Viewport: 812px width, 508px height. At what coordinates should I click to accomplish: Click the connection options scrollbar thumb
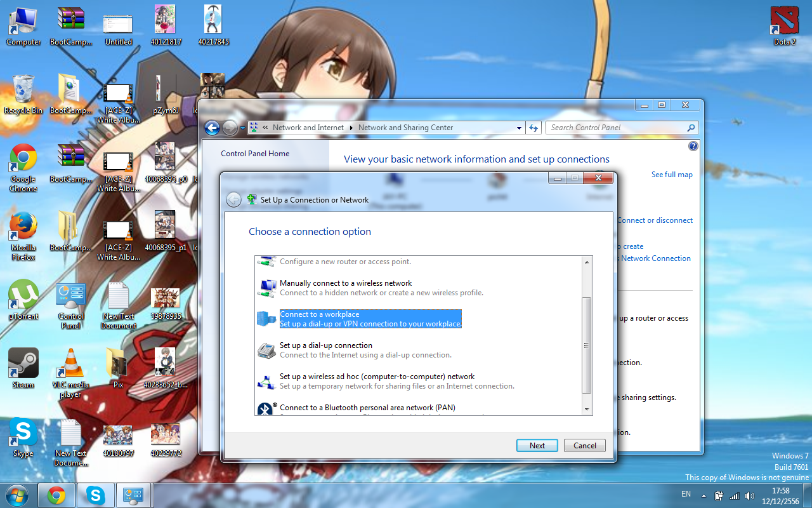pos(587,345)
